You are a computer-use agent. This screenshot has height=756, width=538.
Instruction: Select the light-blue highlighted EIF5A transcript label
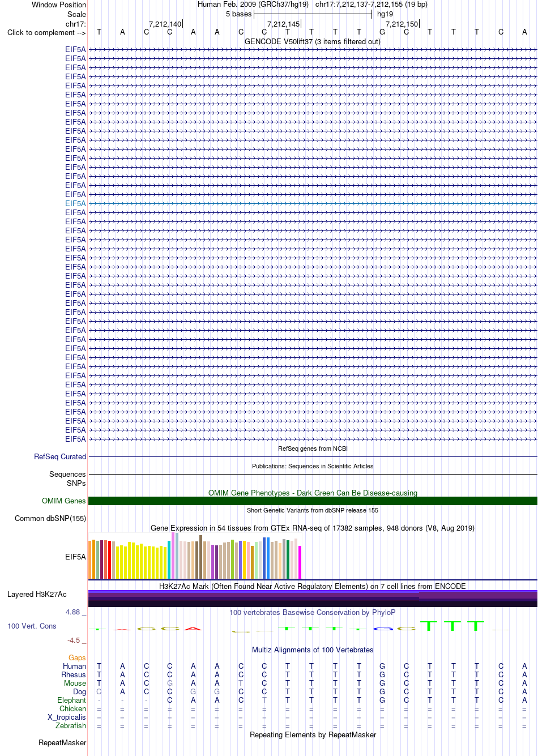pyautogui.click(x=75, y=203)
